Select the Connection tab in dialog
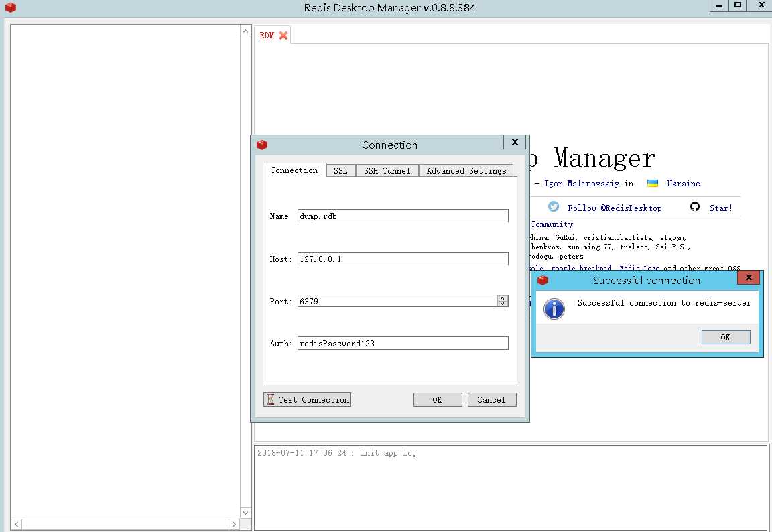Viewport: 772px width, 532px height. (294, 170)
